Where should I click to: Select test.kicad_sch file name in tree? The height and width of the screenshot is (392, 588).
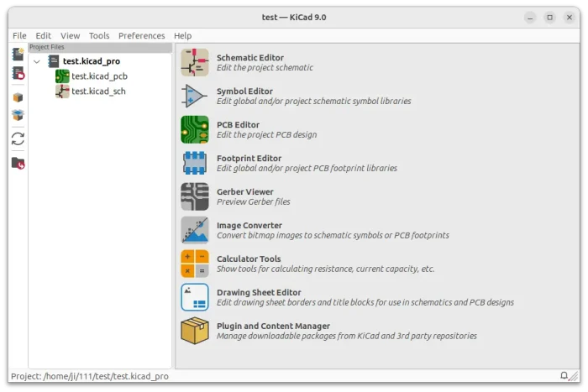98,91
